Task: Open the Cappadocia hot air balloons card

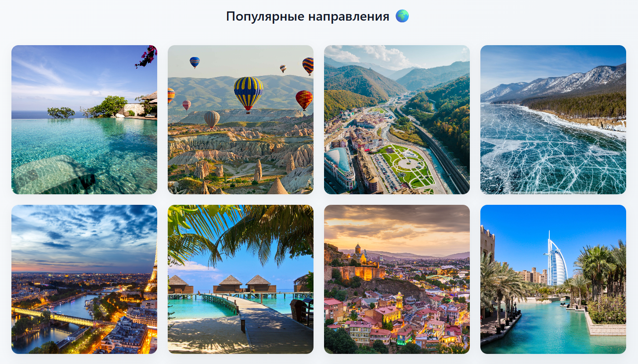Action: coord(241,120)
